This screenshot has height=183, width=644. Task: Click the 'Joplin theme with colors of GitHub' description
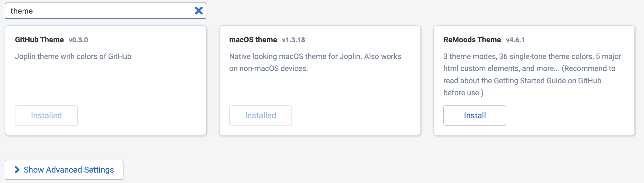click(x=73, y=56)
